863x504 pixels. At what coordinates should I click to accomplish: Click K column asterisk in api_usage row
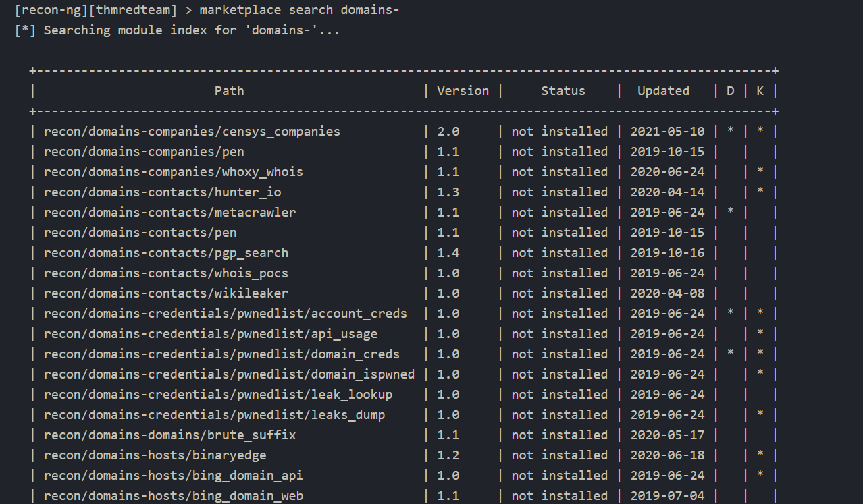coord(760,333)
